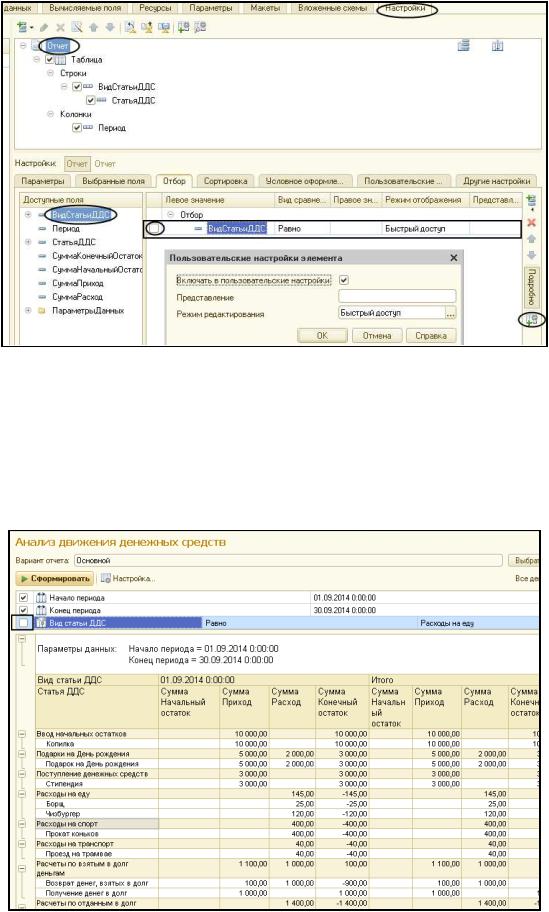
Task: Switch to the Ресурсы tab
Action: (155, 9)
